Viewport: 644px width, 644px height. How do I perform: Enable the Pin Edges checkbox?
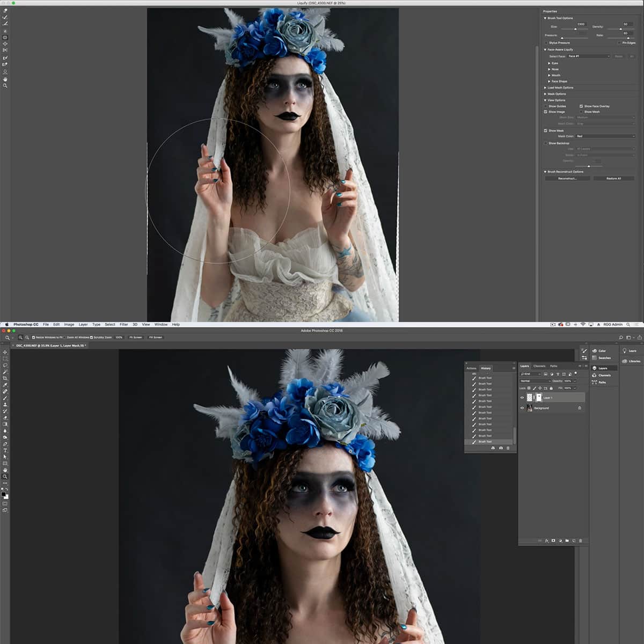tap(619, 43)
